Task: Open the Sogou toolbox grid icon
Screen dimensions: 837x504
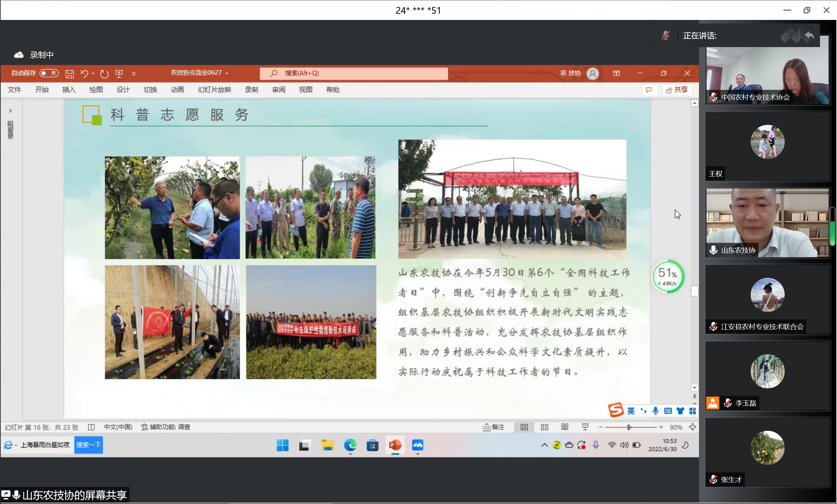Action: coord(692,411)
